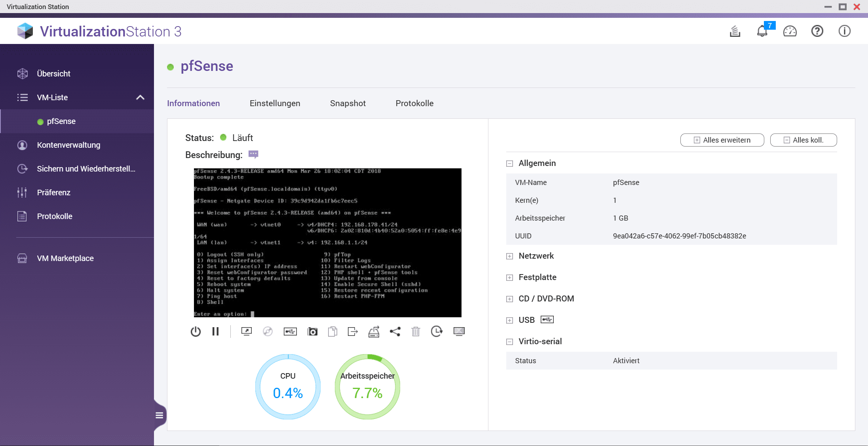Click the VM power button icon

(x=196, y=331)
